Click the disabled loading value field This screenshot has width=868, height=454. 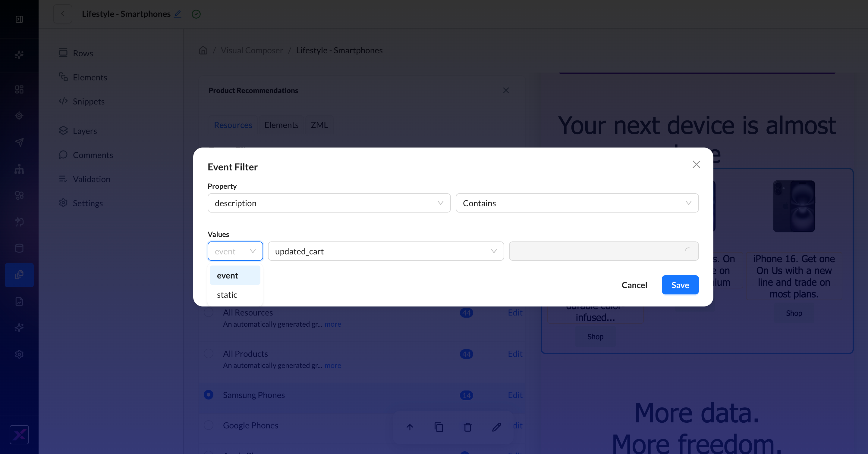click(603, 251)
